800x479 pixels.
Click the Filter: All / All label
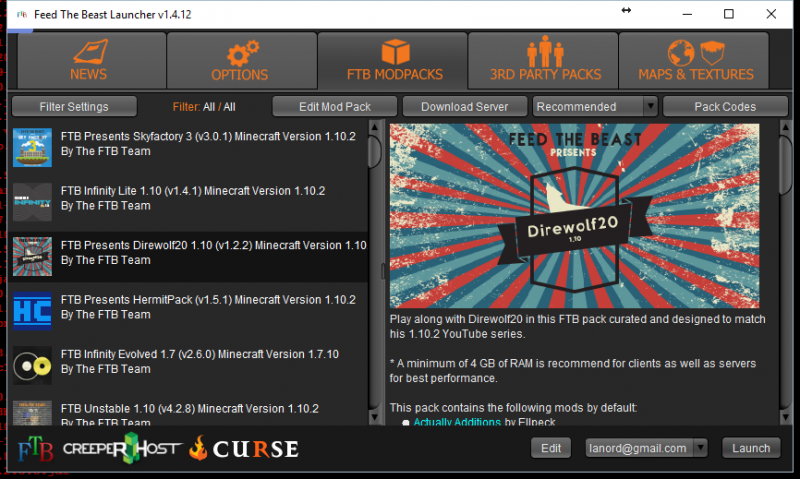tap(204, 107)
